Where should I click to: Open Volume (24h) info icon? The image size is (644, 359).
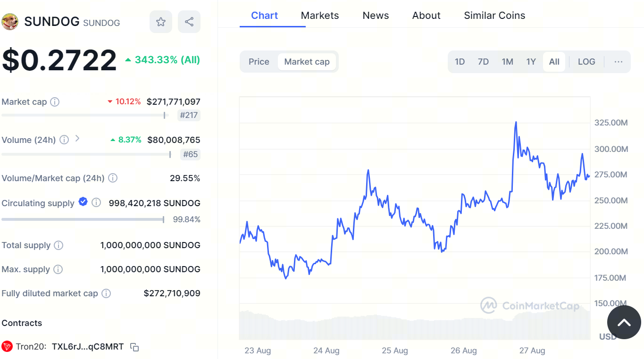click(64, 140)
